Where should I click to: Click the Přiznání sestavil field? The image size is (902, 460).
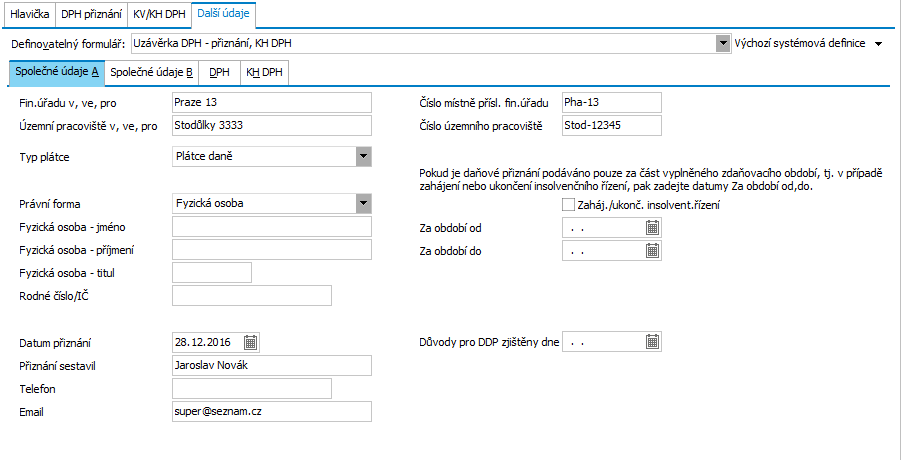click(x=271, y=365)
